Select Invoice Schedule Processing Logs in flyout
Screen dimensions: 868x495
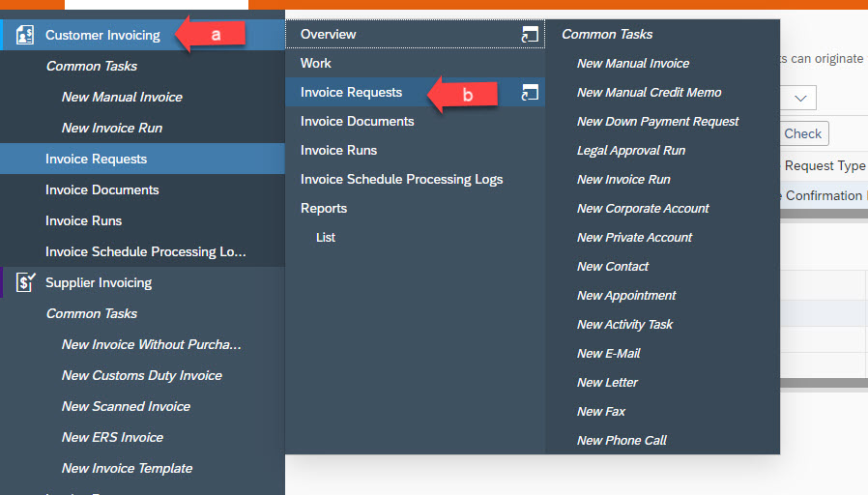tap(402, 180)
